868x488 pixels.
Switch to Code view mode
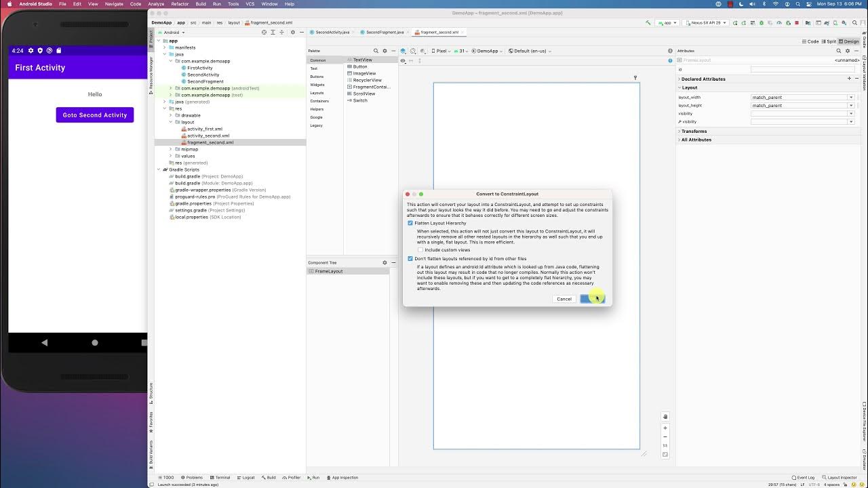tap(811, 41)
